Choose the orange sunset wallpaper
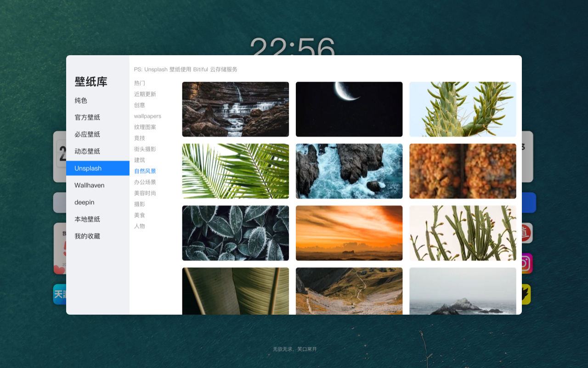This screenshot has width=588, height=368. tap(349, 233)
